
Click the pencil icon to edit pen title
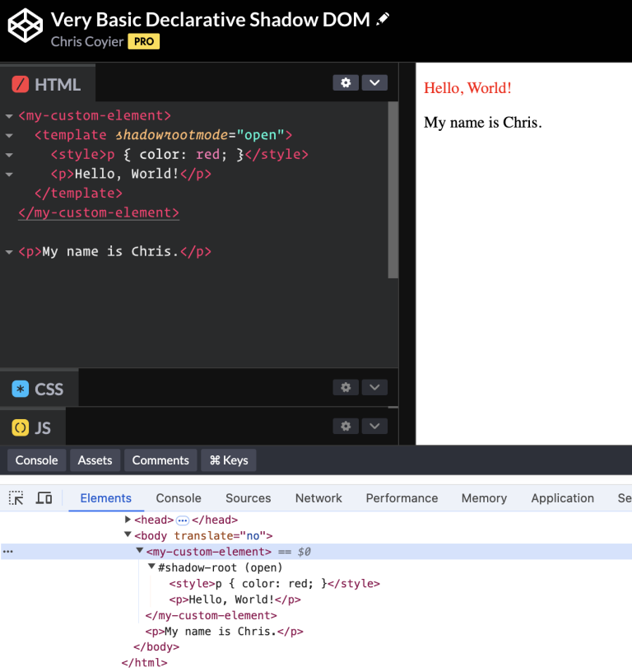(x=383, y=20)
